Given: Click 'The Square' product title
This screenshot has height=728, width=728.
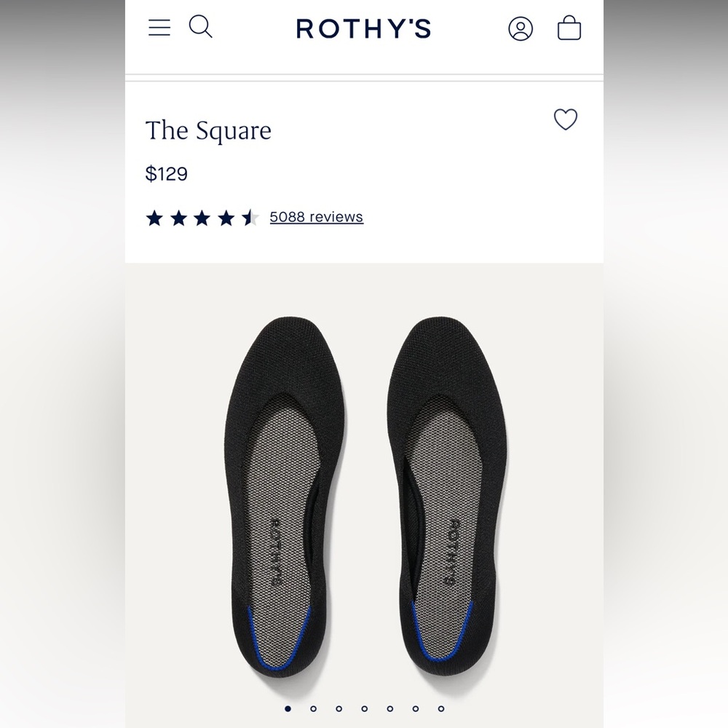Looking at the screenshot, I should coord(208,131).
